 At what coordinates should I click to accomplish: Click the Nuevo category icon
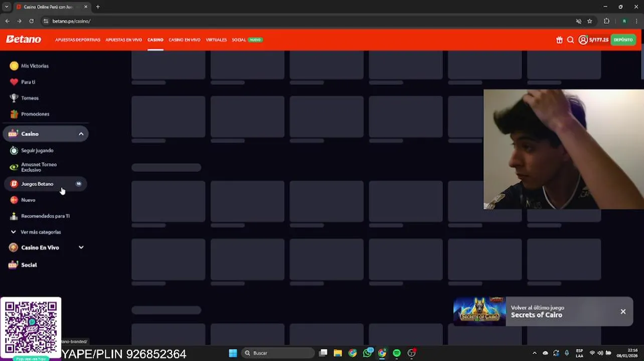pos(14,200)
